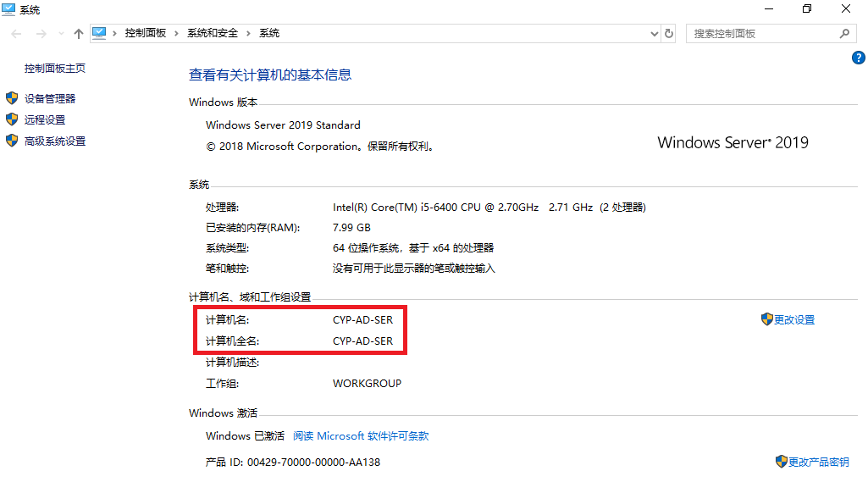Click product ID 00429-70000-00000-AA138
Viewport: 868px width, 482px height.
point(313,462)
